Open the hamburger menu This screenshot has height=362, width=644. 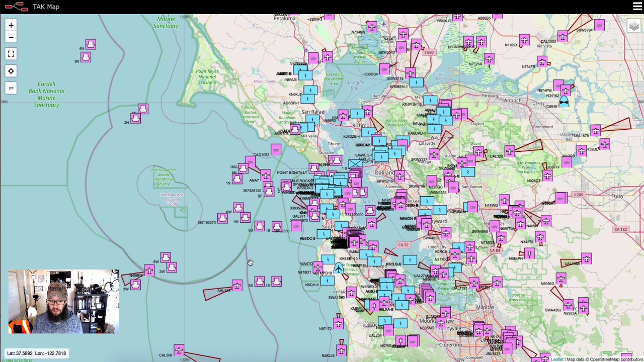click(x=637, y=7)
